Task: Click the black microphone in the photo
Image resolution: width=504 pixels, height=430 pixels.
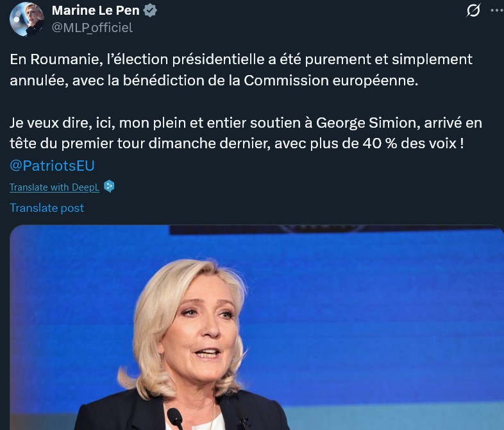Action: click(x=175, y=417)
